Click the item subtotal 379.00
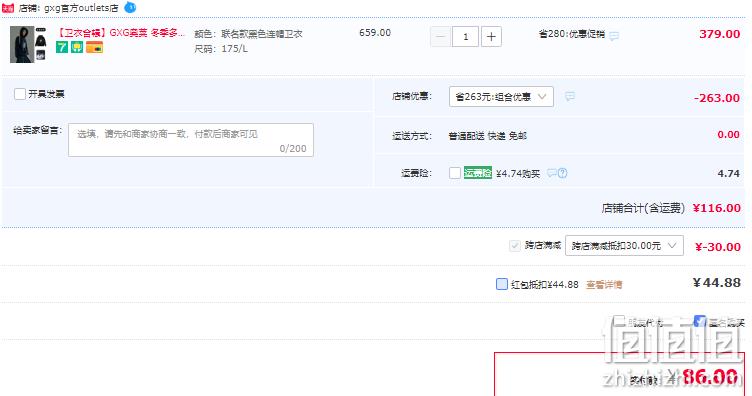This screenshot has width=752, height=396. [719, 34]
